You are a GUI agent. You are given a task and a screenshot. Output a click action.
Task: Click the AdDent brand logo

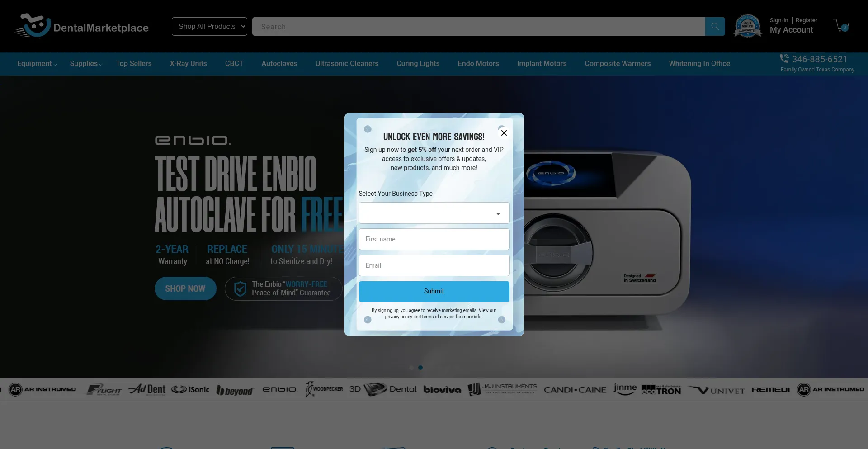[x=147, y=389]
